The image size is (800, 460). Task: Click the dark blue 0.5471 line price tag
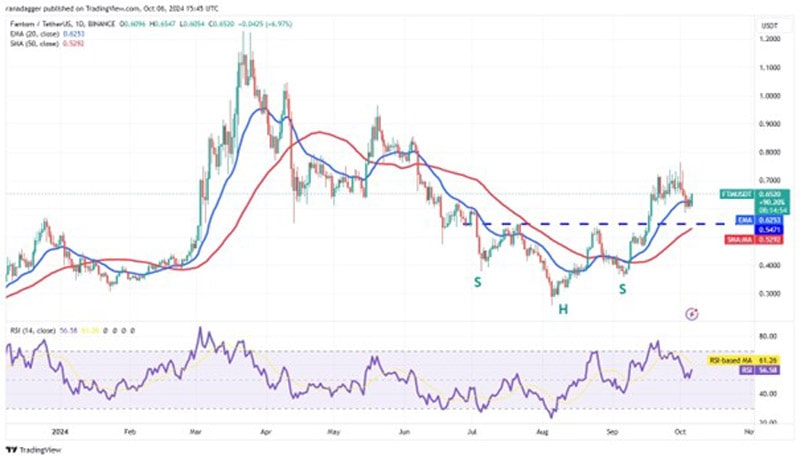click(x=769, y=230)
